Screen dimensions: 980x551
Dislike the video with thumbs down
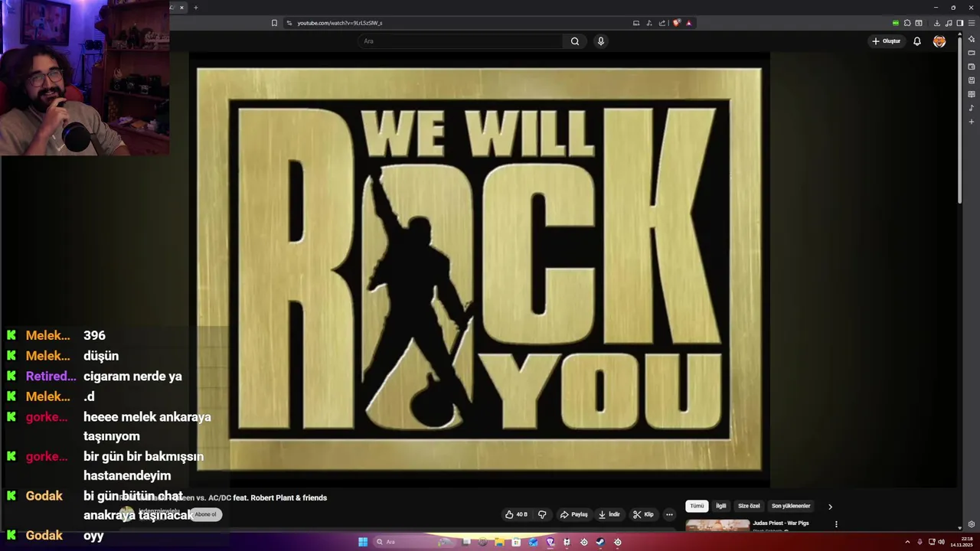pyautogui.click(x=542, y=514)
